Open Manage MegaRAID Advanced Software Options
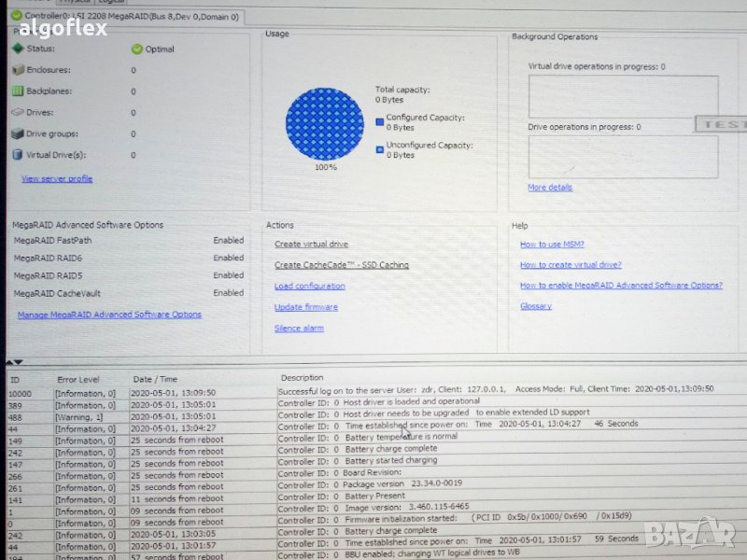The width and height of the screenshot is (747, 560). coord(109,315)
